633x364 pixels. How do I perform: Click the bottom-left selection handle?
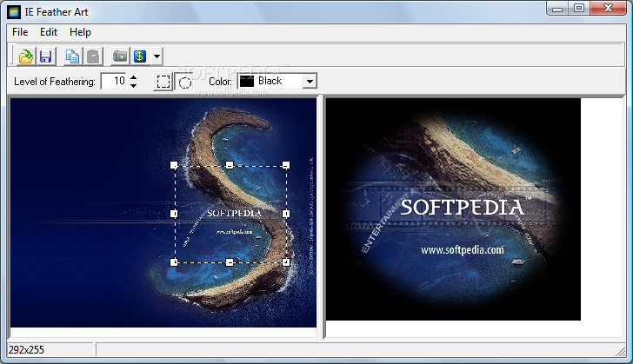pos(174,262)
